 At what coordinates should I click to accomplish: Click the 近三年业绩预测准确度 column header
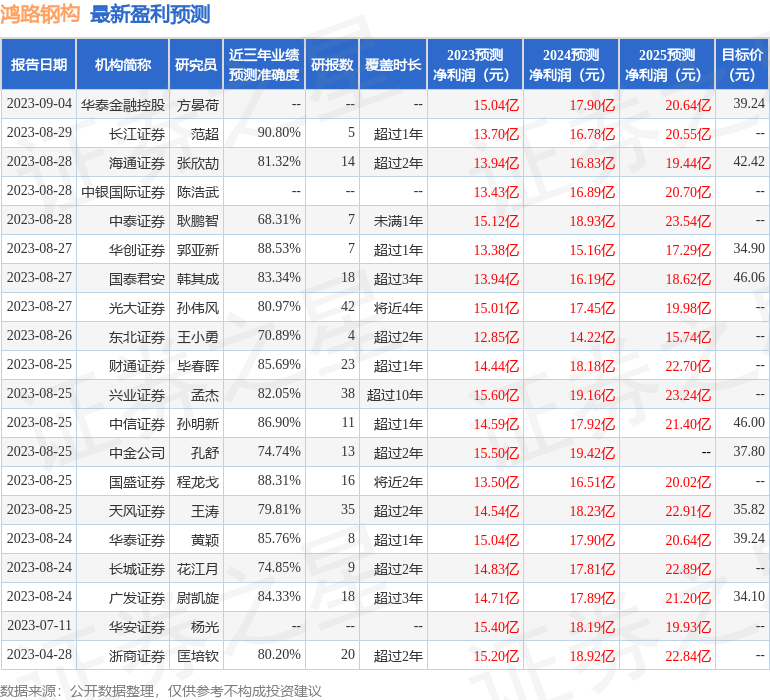click(264, 64)
